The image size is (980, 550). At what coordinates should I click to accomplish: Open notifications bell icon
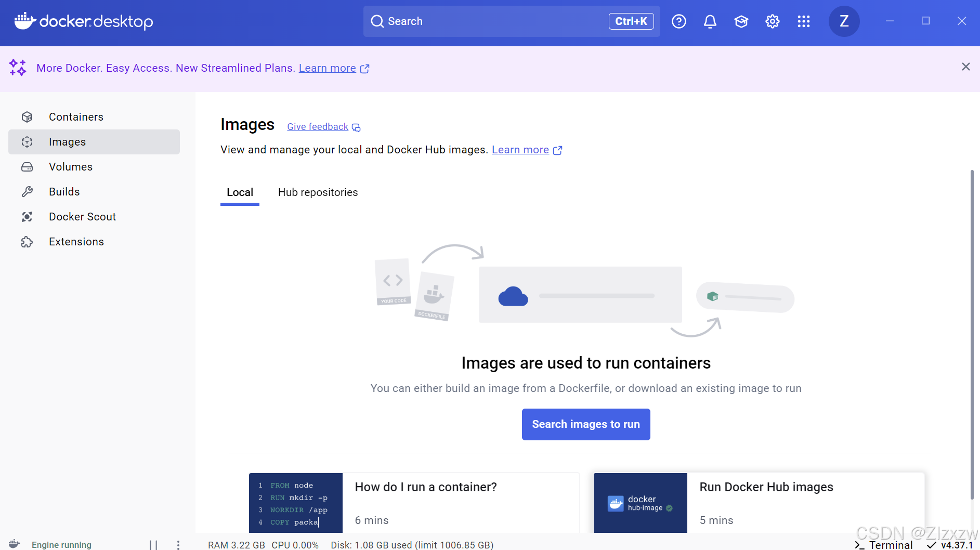click(x=710, y=21)
